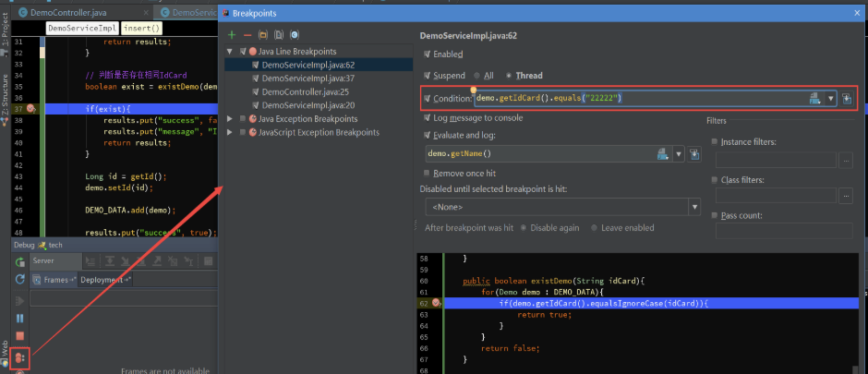The width and height of the screenshot is (868, 374).
Task: Enable Class filters checkbox
Action: pyautogui.click(x=715, y=180)
